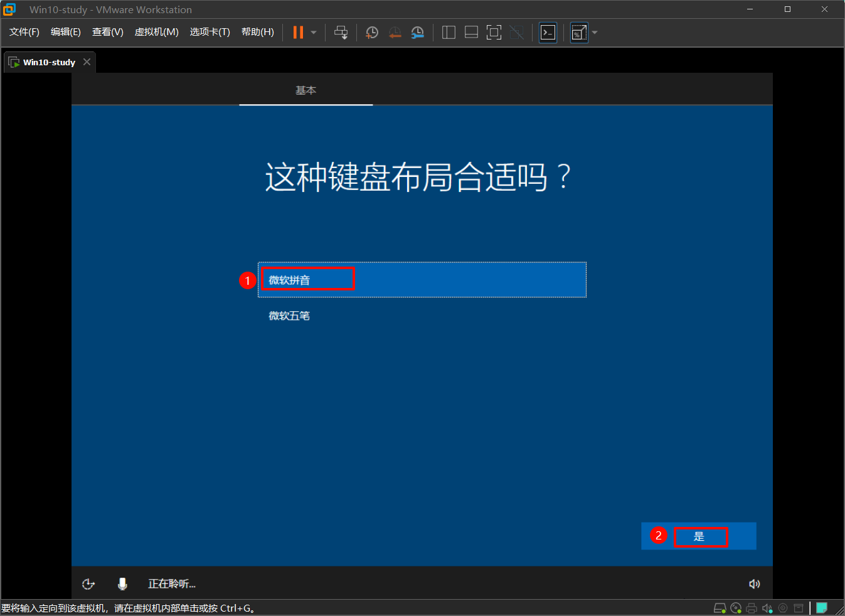Revert the VM to its snapshot

tap(395, 32)
